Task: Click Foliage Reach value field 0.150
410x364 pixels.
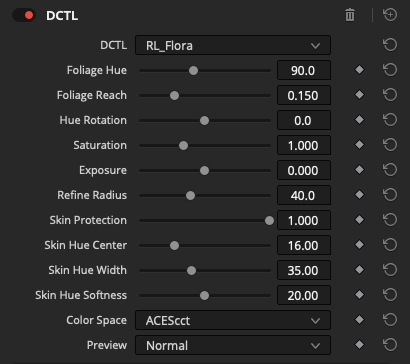Action: [304, 95]
